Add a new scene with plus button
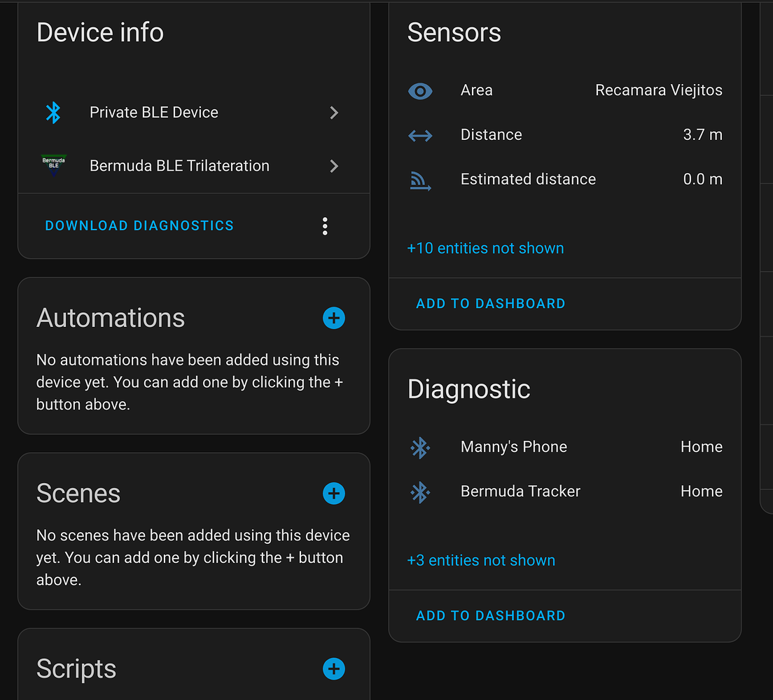Screen dimensions: 773x700 tap(334, 493)
